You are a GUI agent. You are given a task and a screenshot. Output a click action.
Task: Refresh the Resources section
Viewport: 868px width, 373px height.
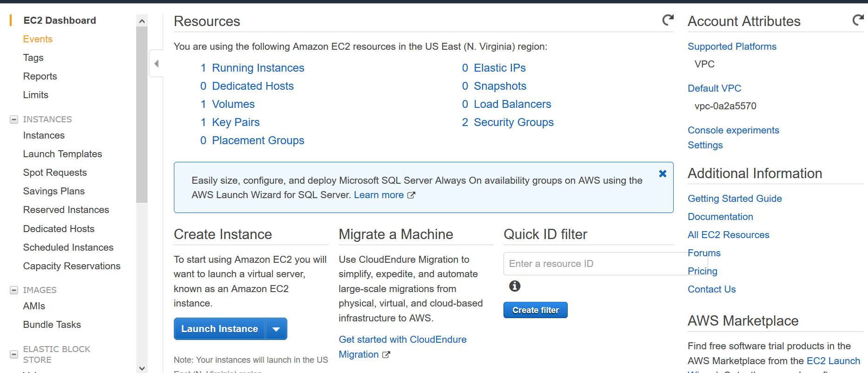668,20
